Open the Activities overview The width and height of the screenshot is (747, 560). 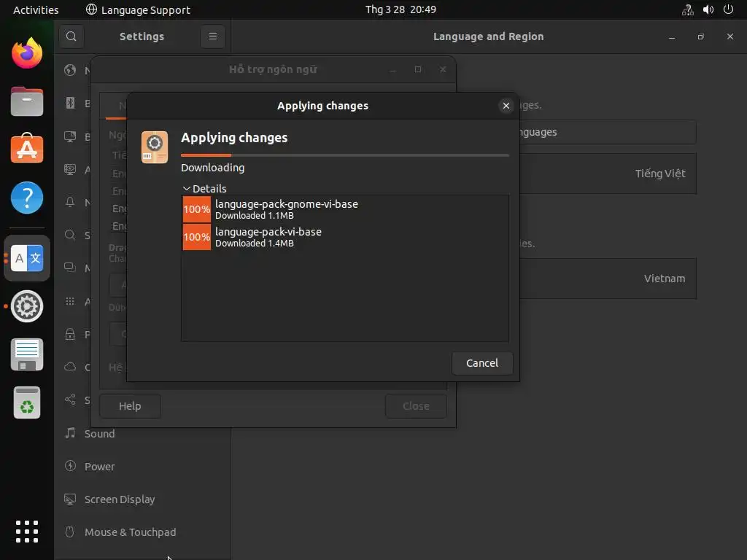point(36,9)
